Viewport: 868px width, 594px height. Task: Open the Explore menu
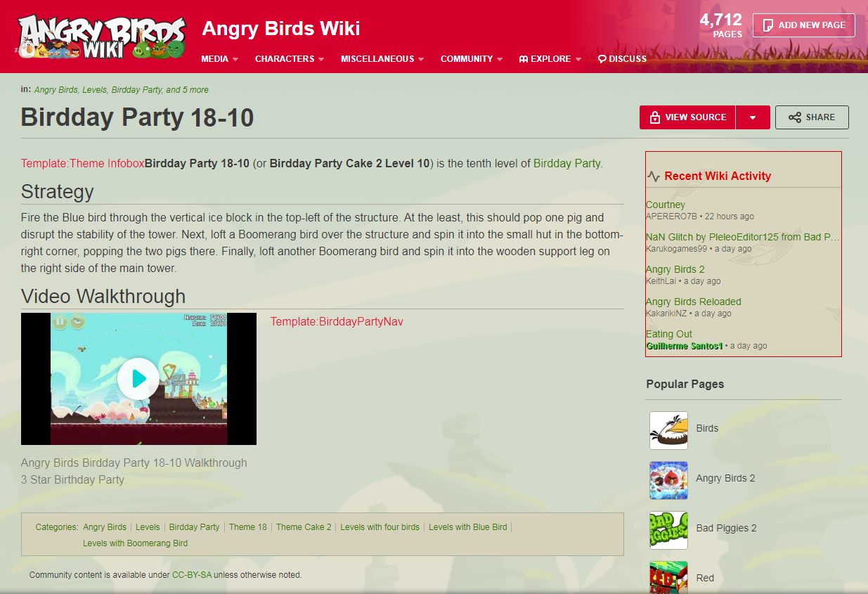pyautogui.click(x=550, y=59)
